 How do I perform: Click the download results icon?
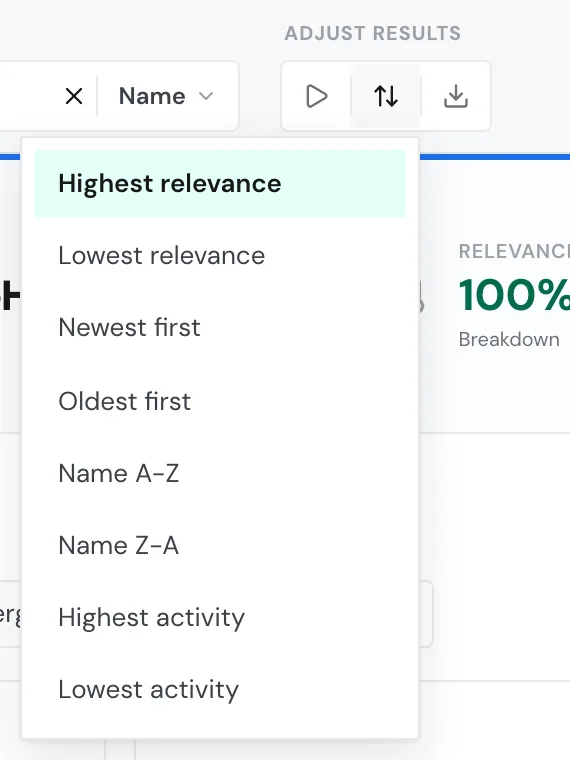click(456, 96)
